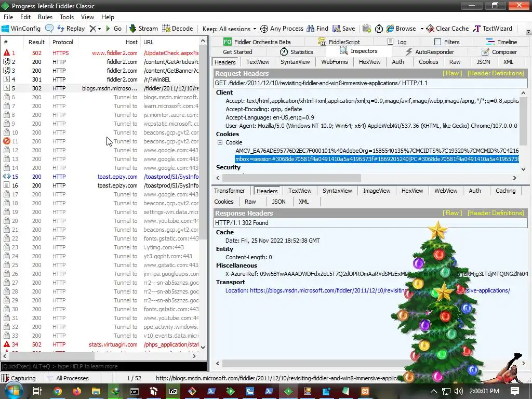
Task: Open Chrome from the taskbar
Action: pyautogui.click(x=58, y=391)
